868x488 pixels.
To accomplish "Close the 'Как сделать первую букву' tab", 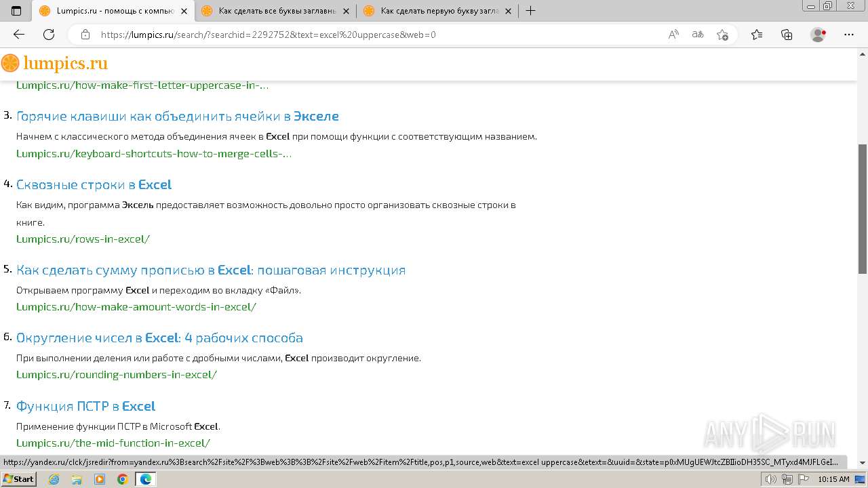I will tap(508, 11).
